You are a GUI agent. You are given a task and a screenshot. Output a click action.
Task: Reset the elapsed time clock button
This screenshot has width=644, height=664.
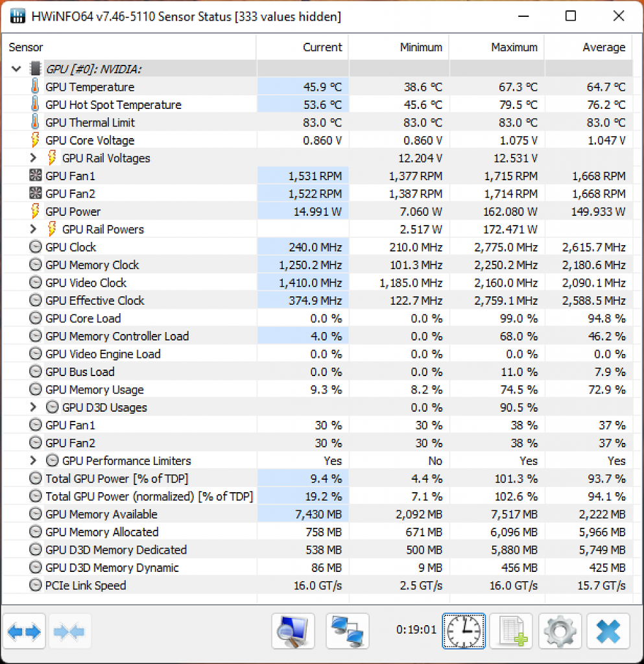pos(464,632)
